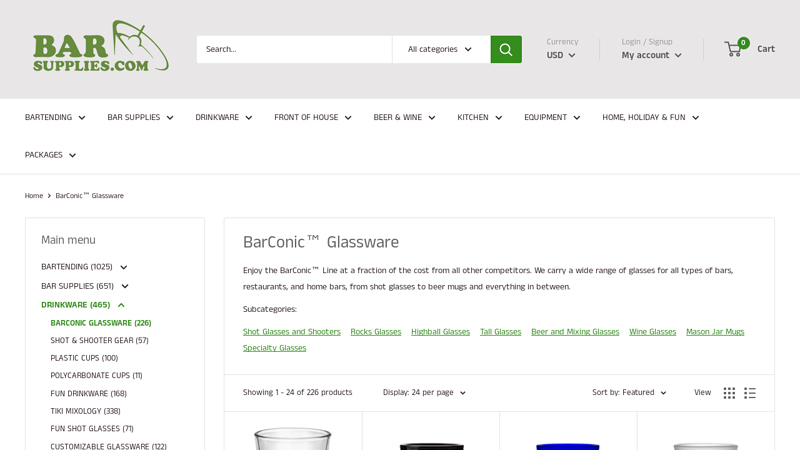Click in the Search text field
The image size is (800, 450).
click(294, 49)
